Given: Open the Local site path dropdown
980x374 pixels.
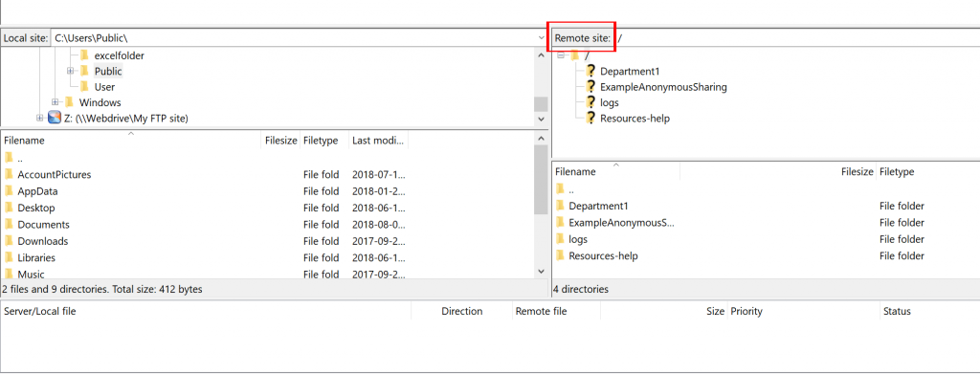Looking at the screenshot, I should tap(542, 38).
